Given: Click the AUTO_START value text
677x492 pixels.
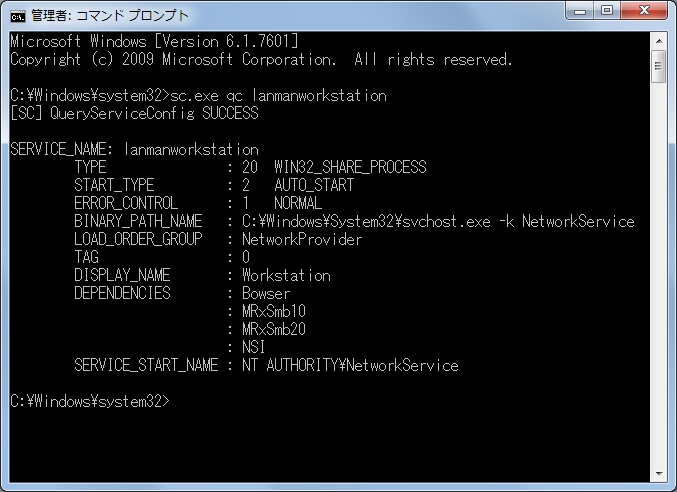Looking at the screenshot, I should (314, 185).
